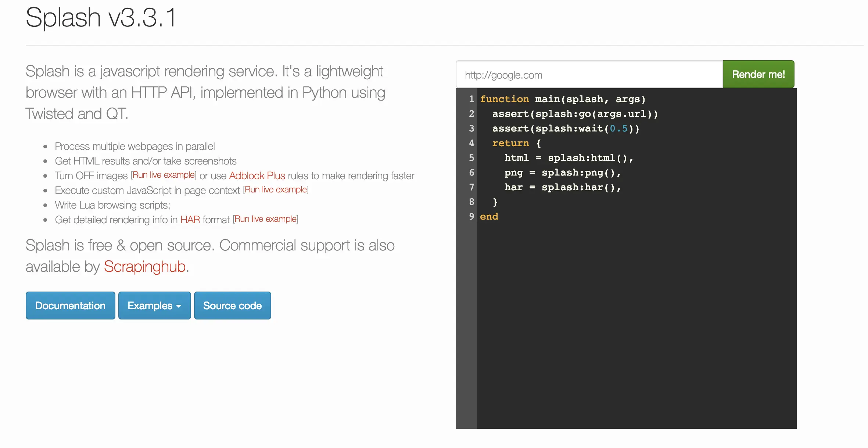Image resolution: width=868 pixels, height=448 pixels.
Task: Click the Render me! button
Action: pyautogui.click(x=758, y=74)
